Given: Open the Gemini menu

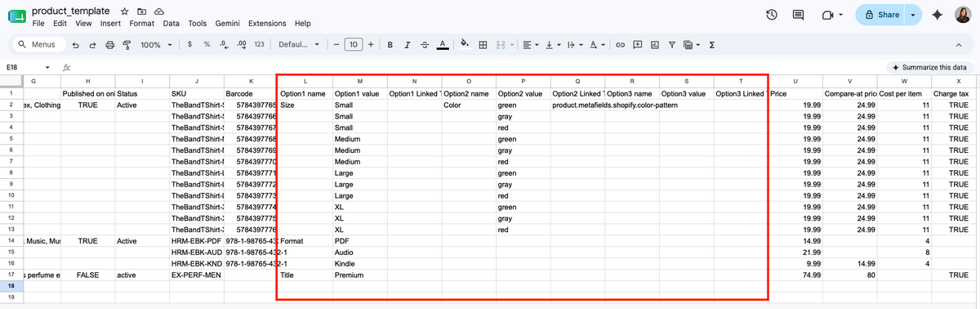Looking at the screenshot, I should pos(228,24).
